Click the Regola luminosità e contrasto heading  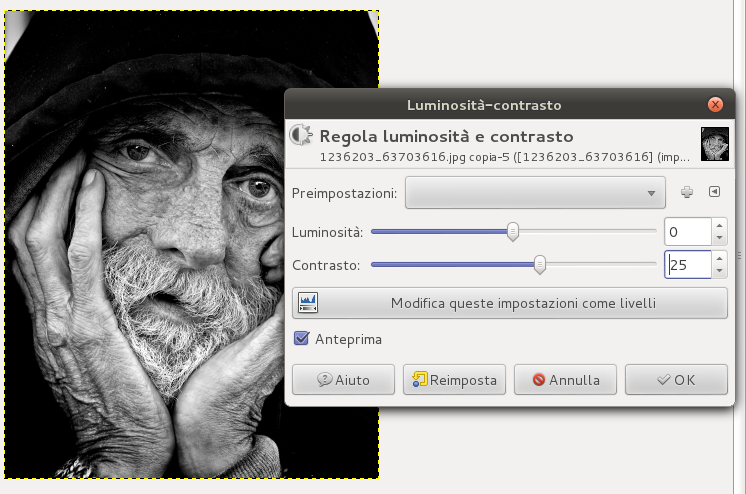[446, 137]
